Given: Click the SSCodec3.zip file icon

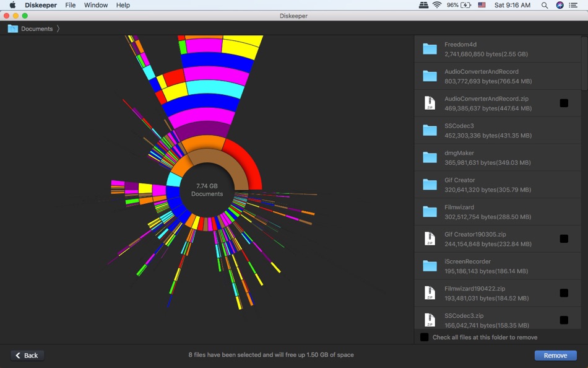Looking at the screenshot, I should click(430, 320).
